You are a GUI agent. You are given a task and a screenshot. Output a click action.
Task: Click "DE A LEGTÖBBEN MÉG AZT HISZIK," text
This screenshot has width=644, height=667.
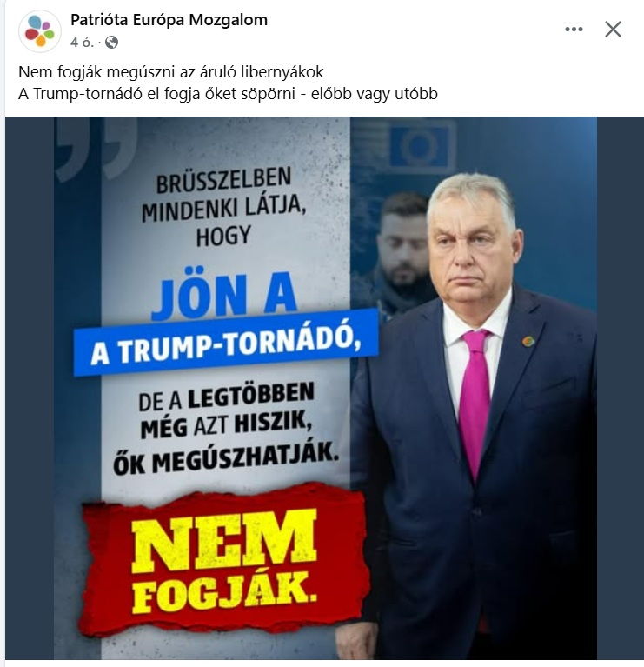click(x=226, y=410)
